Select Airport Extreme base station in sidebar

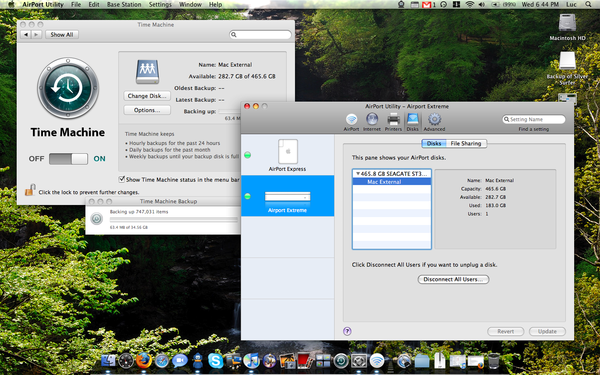(x=287, y=196)
